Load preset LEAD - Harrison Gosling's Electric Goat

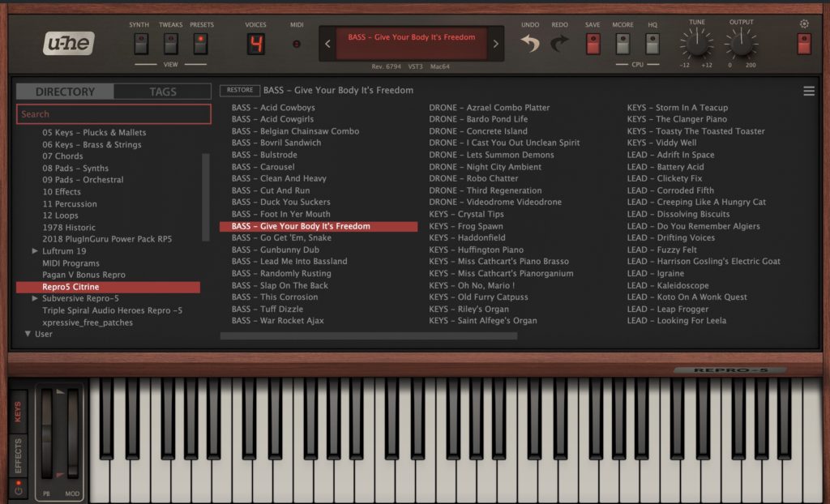(x=704, y=262)
